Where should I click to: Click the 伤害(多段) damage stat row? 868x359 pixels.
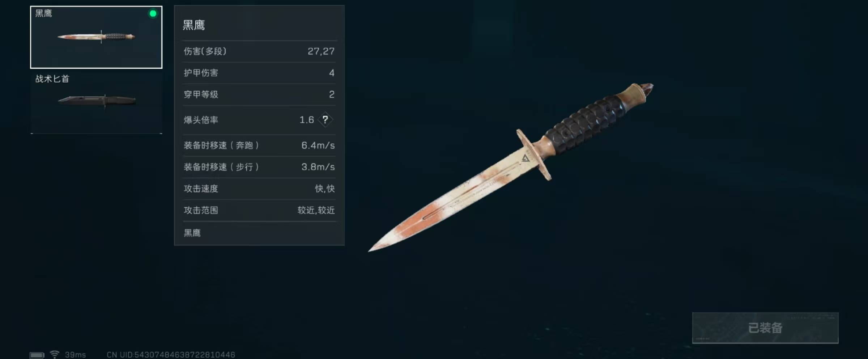259,51
